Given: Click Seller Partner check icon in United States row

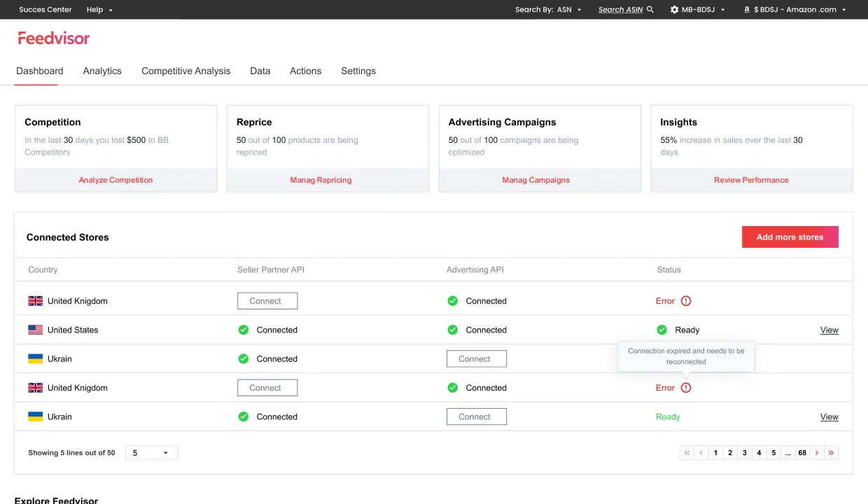Looking at the screenshot, I should point(244,330).
